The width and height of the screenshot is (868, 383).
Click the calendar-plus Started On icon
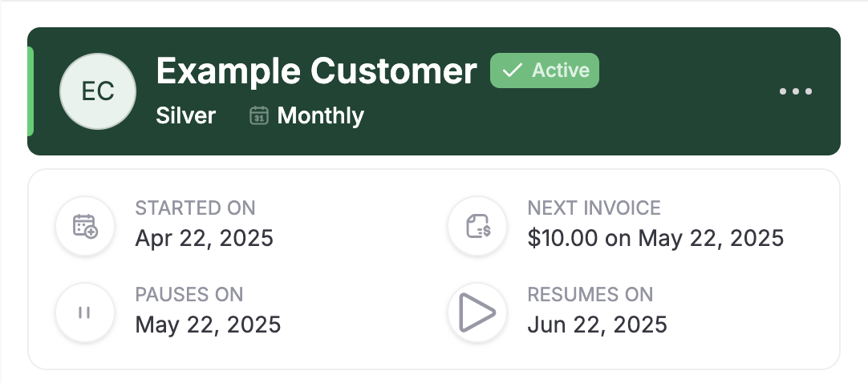coord(85,226)
